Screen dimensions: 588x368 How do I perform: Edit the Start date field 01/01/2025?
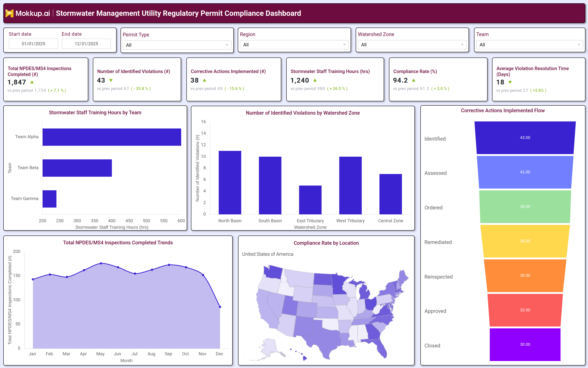tap(33, 44)
